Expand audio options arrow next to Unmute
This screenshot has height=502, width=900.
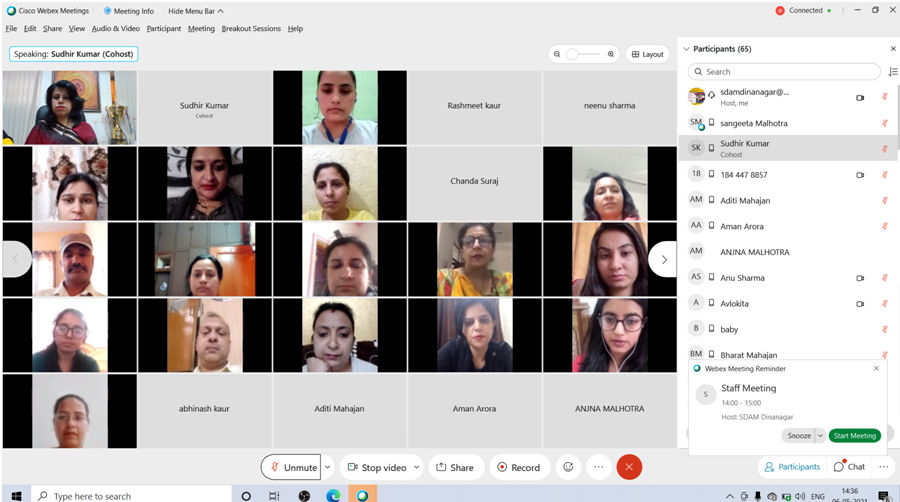(x=327, y=467)
